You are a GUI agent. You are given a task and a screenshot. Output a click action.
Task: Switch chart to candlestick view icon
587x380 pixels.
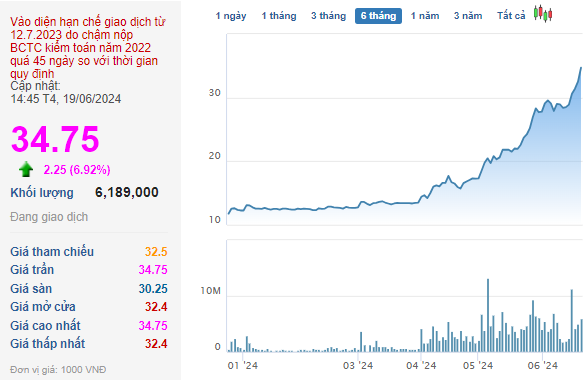click(543, 14)
